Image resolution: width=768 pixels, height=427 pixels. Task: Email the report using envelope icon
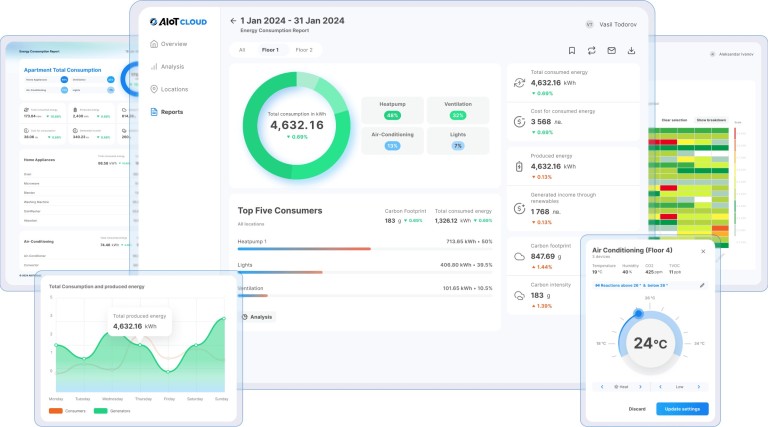(x=611, y=50)
